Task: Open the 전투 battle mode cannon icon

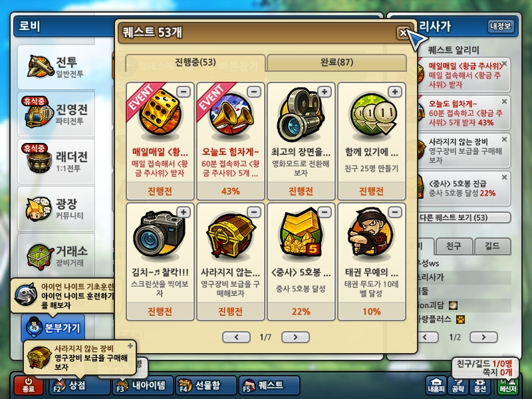Action: 41,66
